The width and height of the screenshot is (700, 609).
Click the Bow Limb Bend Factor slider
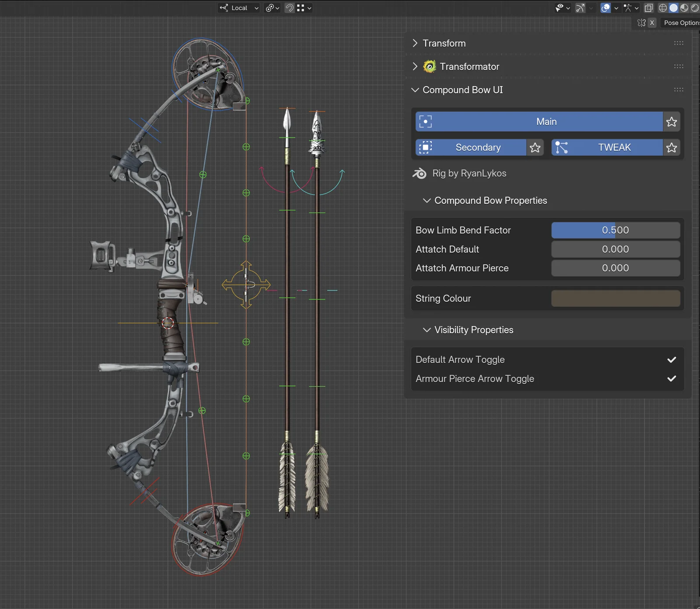click(616, 230)
